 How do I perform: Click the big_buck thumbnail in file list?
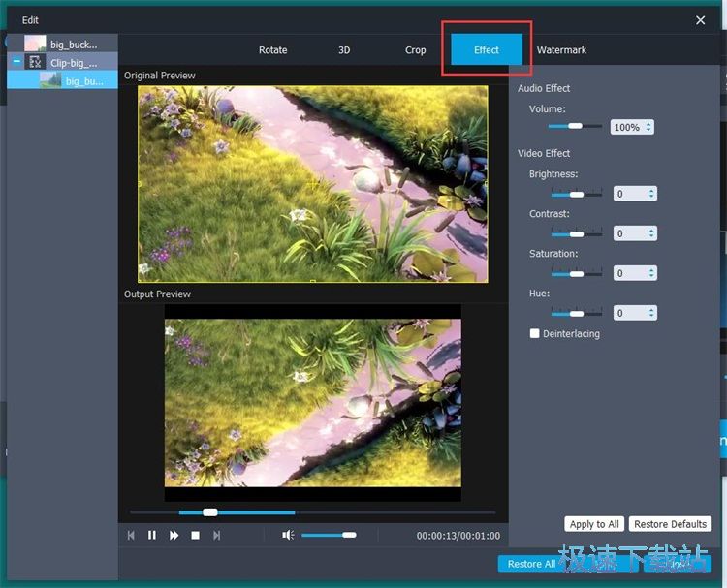[x=35, y=44]
